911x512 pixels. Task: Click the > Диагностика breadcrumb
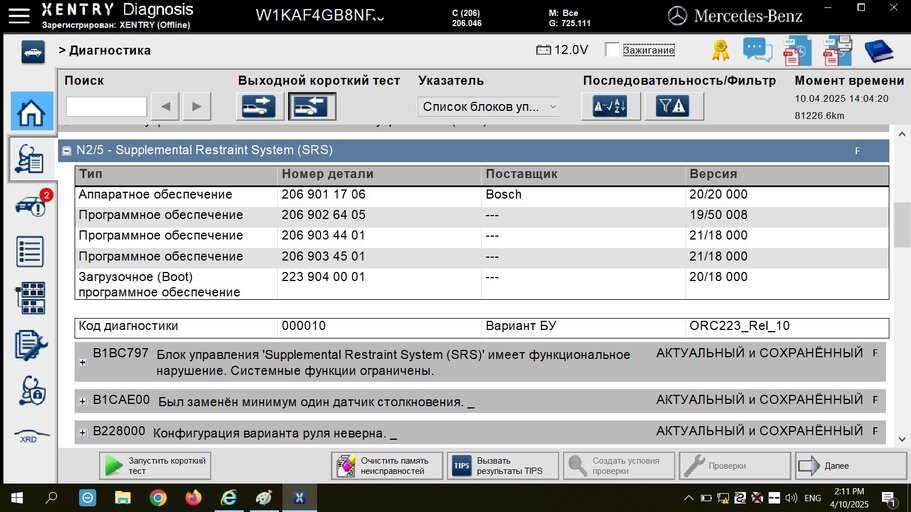point(105,51)
